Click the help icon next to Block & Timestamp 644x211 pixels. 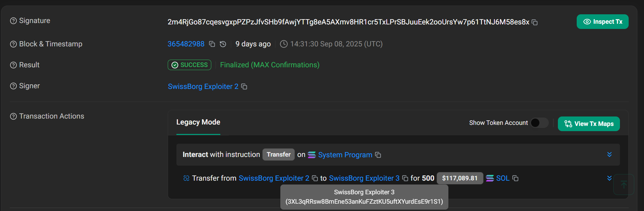tap(13, 44)
